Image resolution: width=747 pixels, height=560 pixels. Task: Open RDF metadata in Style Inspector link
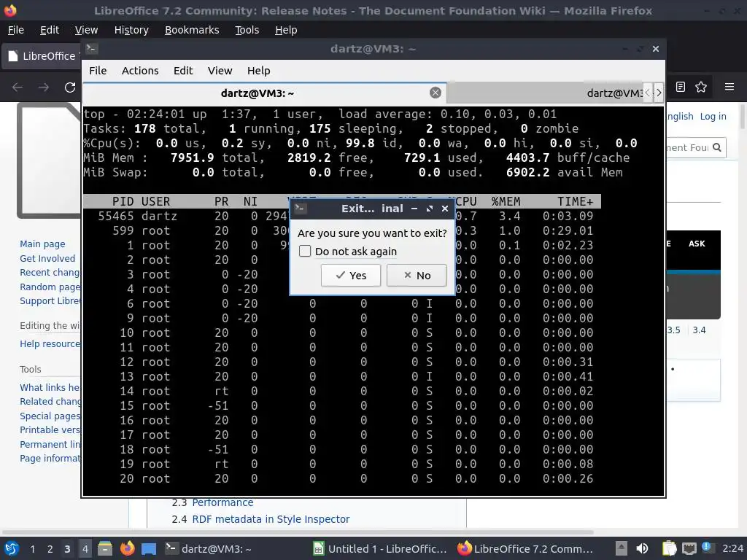271,519
